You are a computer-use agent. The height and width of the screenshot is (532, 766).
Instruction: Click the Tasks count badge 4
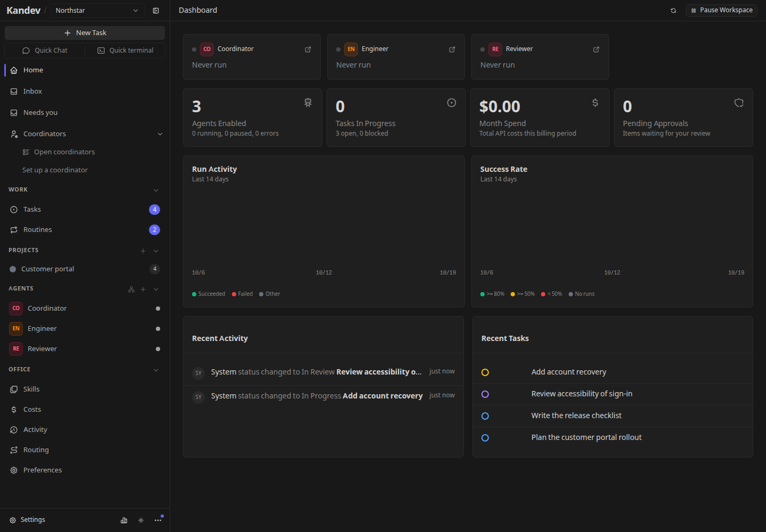tap(154, 210)
